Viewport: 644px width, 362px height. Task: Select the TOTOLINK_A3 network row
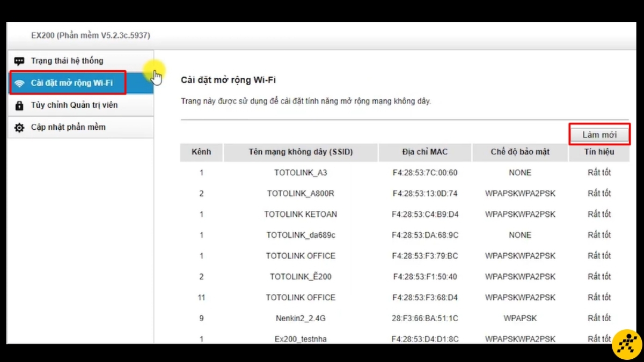(x=405, y=173)
